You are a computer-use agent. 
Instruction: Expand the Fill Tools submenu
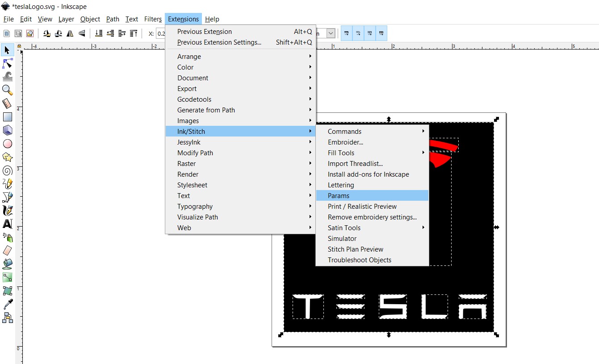pos(372,153)
